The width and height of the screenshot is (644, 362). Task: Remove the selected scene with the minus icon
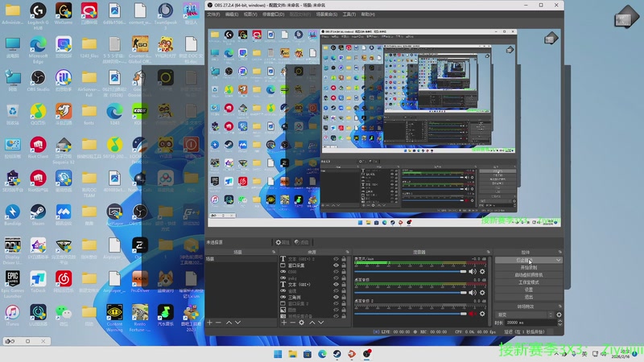(x=218, y=323)
